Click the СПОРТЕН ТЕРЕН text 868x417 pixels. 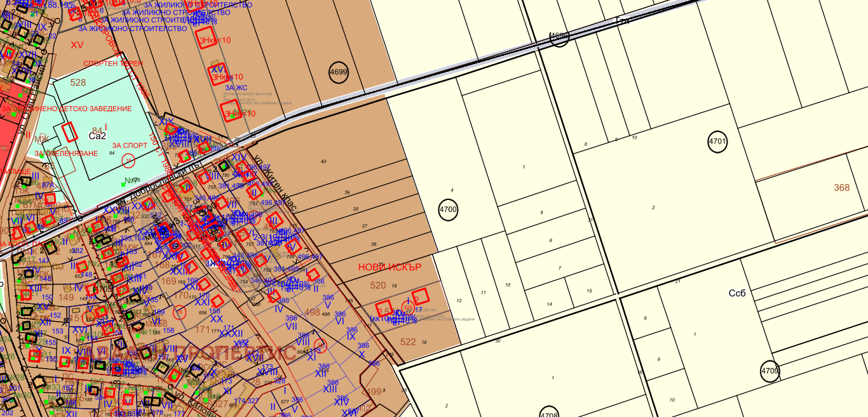113,63
